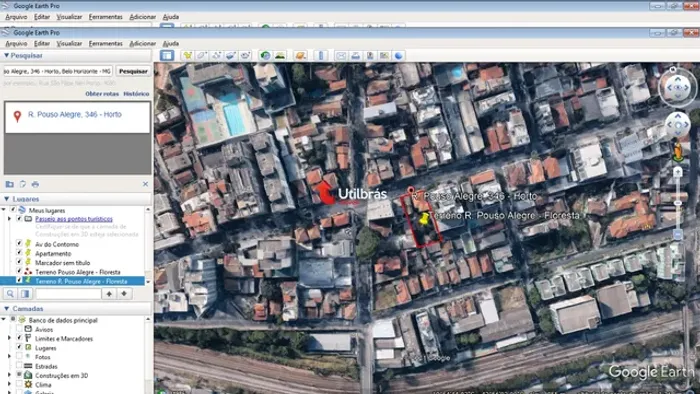Click the Street View pegman icon
The height and width of the screenshot is (394, 700).
(x=678, y=152)
